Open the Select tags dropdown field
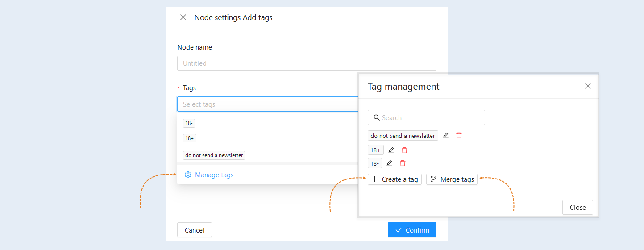Screen dimensions: 644x250 (268, 104)
